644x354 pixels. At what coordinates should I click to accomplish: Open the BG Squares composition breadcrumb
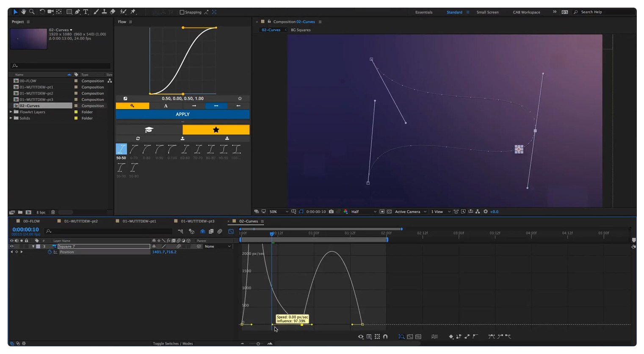coord(301,30)
